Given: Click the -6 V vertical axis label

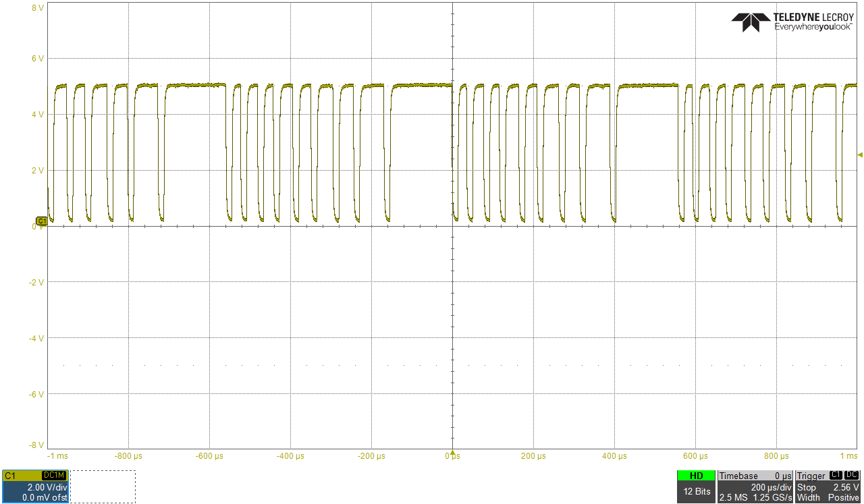Looking at the screenshot, I should coord(36,394).
